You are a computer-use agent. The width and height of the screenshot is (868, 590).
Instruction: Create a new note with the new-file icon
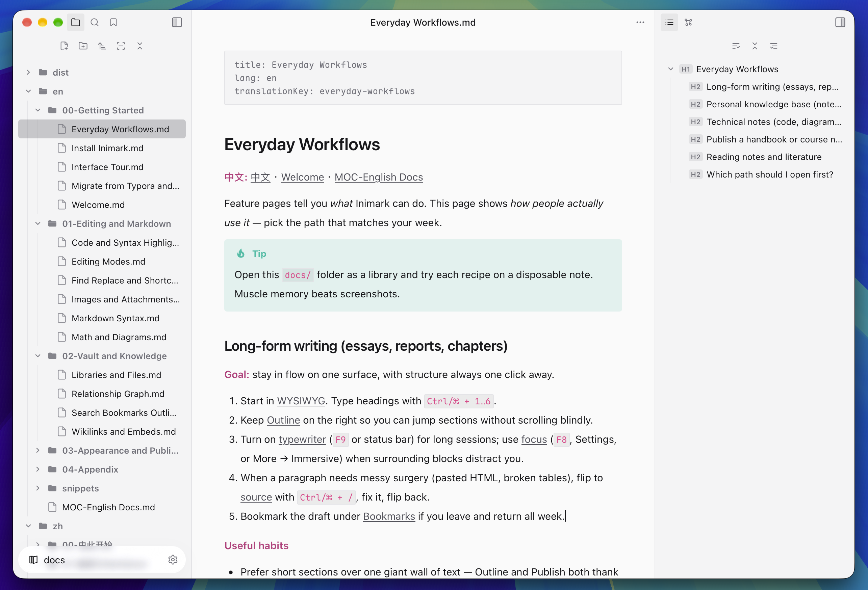(64, 46)
